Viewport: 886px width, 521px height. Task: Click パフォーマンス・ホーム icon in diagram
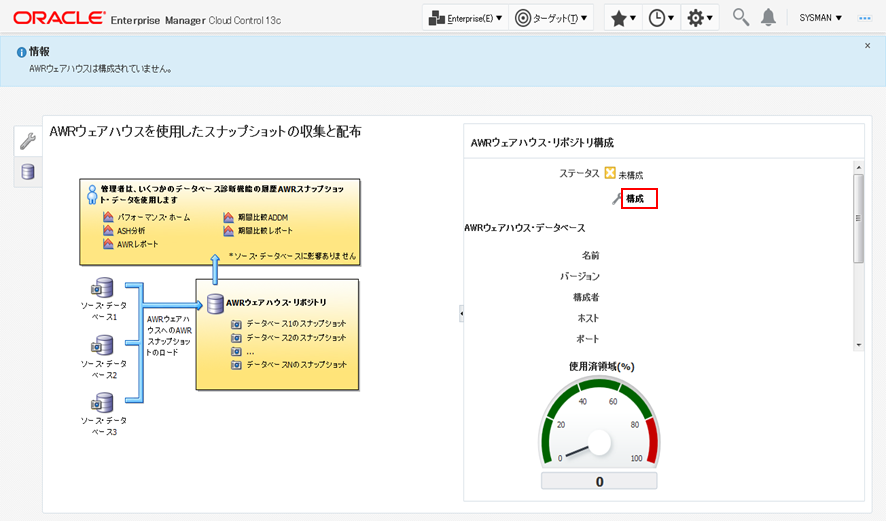[x=108, y=217]
